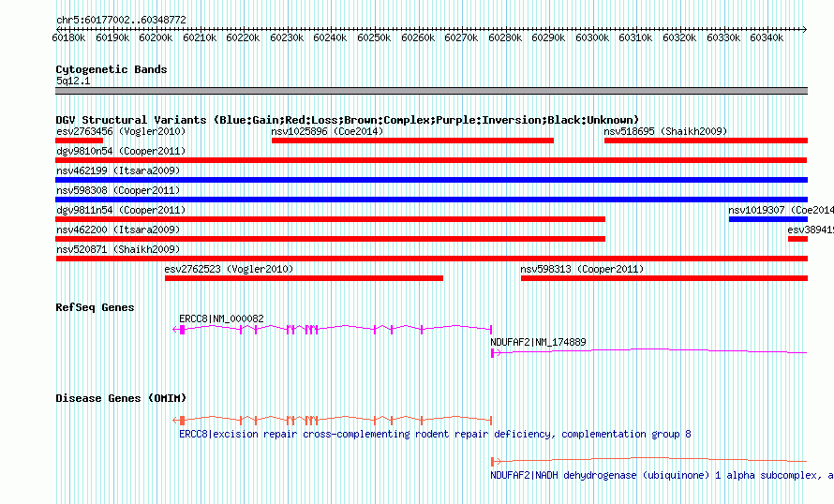Click the nsv520871 (Shaikh2009) red bar
The image size is (834, 504).
tap(432, 259)
